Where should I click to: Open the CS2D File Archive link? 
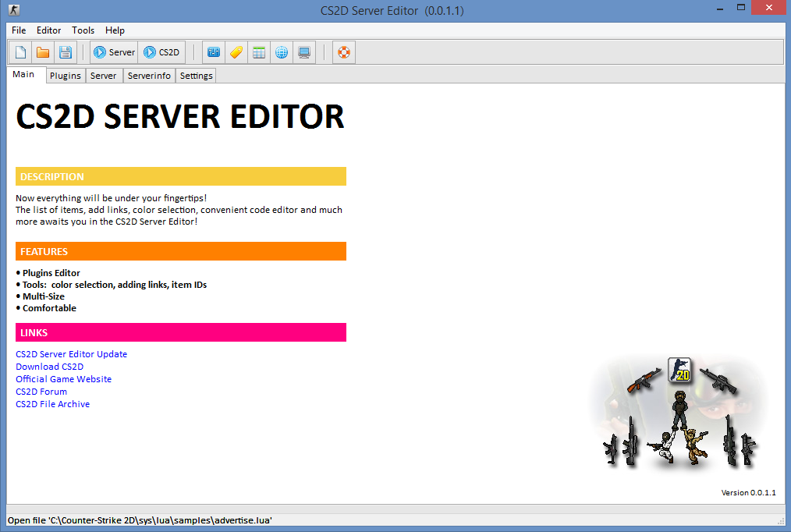pos(52,404)
